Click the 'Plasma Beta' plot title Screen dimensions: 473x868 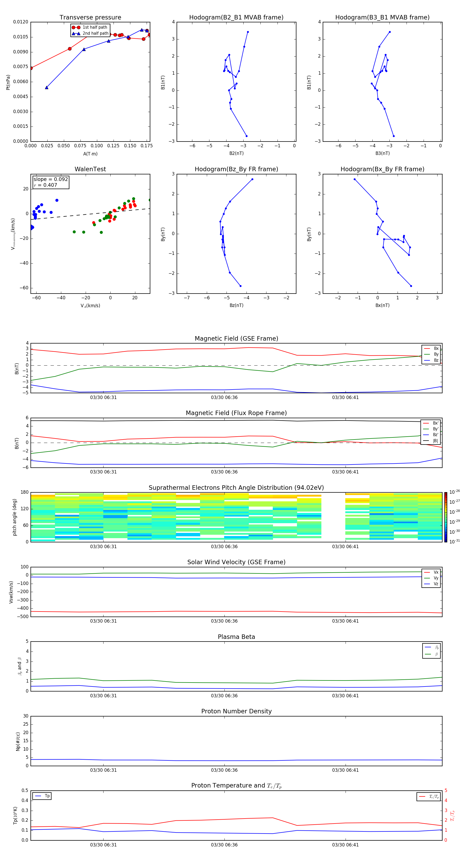[x=236, y=637]
